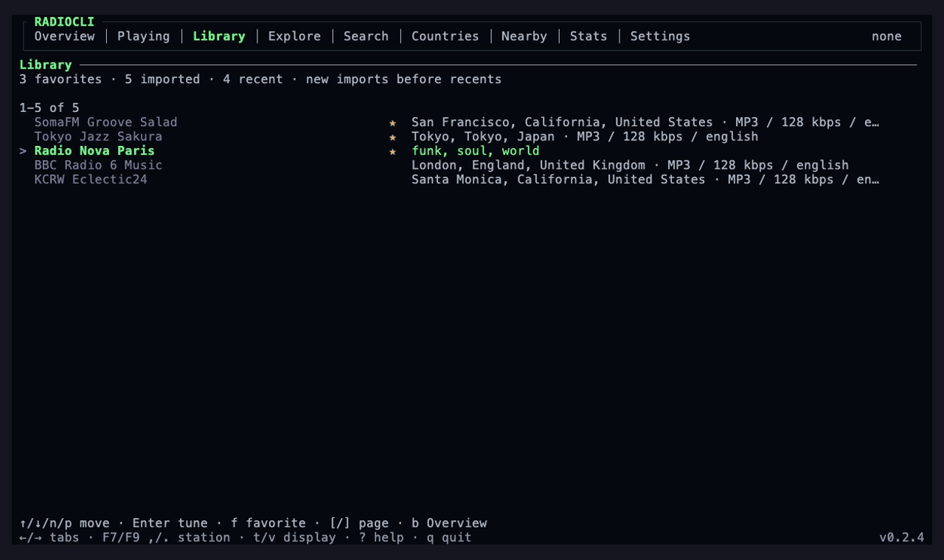
Task: Click the "b Overview" shortcut hint
Action: (449, 523)
